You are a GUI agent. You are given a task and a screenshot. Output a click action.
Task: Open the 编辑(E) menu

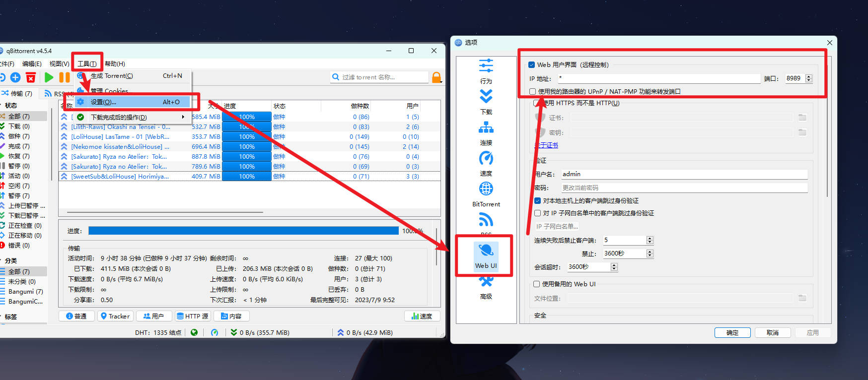click(32, 63)
